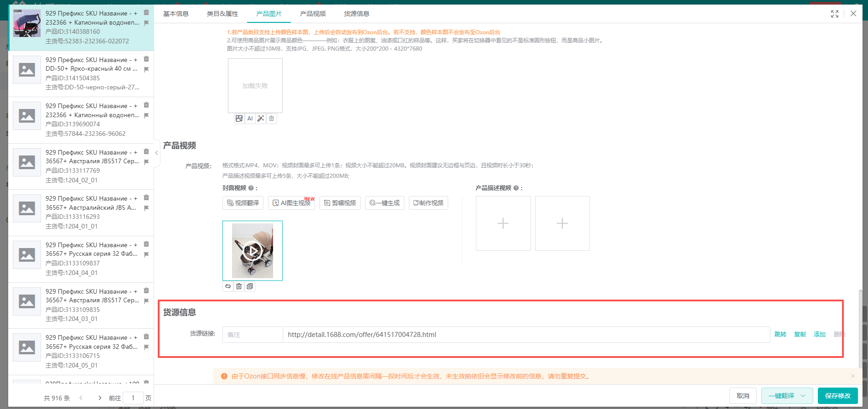Delete the cover video using the trash icon
This screenshot has height=409, width=868.
239,286
